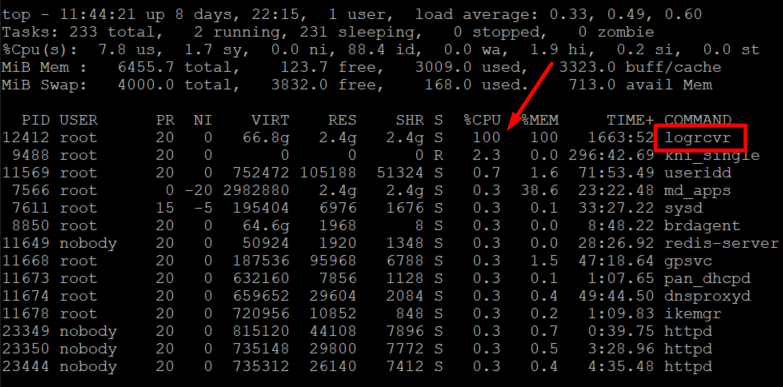Screen dimensions: 783x387
Task: Click the 4:35.48 httpd time value
Action: click(621, 368)
